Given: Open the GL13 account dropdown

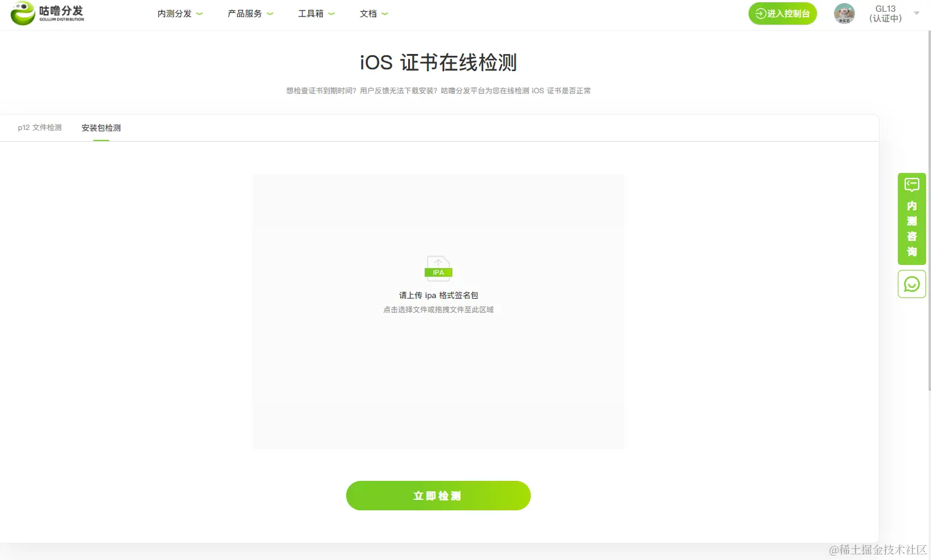Looking at the screenshot, I should point(915,13).
